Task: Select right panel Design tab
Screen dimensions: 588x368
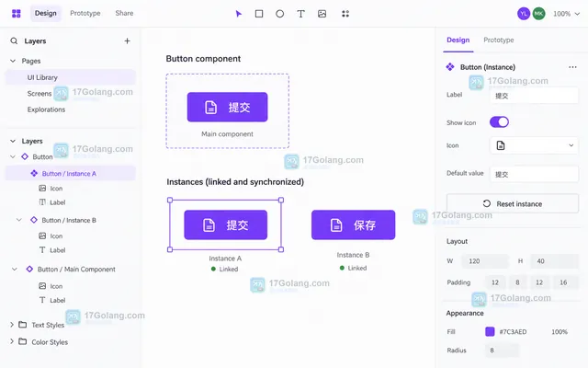Action: pyautogui.click(x=458, y=40)
